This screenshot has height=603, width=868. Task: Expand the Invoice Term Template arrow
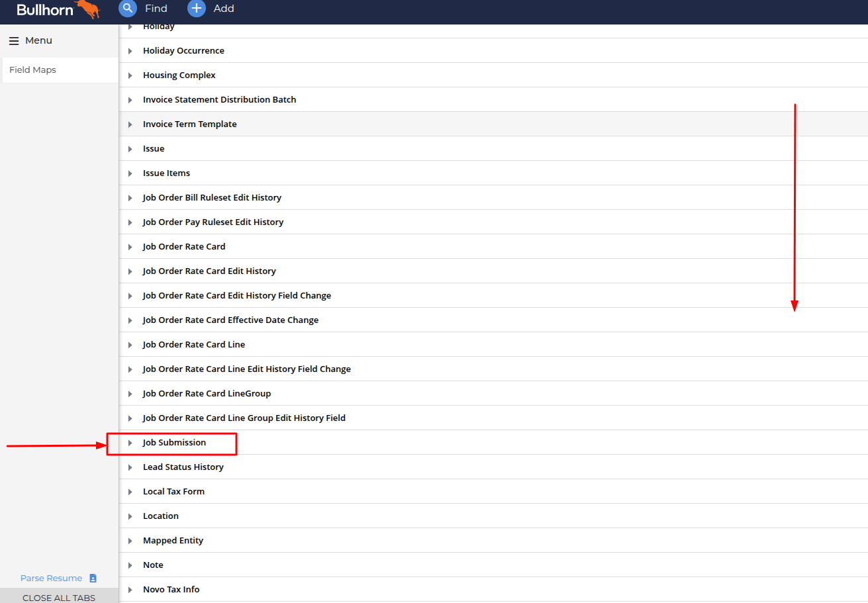(130, 124)
